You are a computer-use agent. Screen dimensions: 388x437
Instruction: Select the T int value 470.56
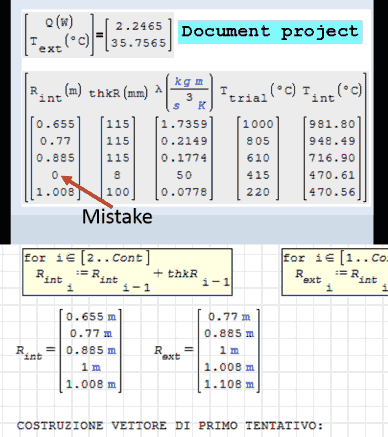[332, 192]
